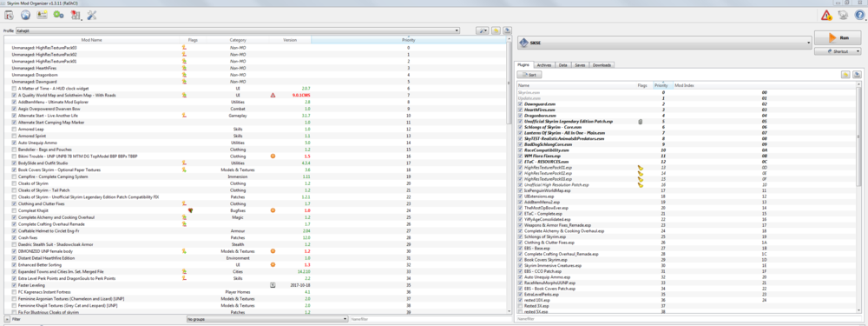The width and height of the screenshot is (868, 326).
Task: Click the archive flag on Unofficial Skyrim Legendary Edition Patch.esp
Action: [641, 121]
